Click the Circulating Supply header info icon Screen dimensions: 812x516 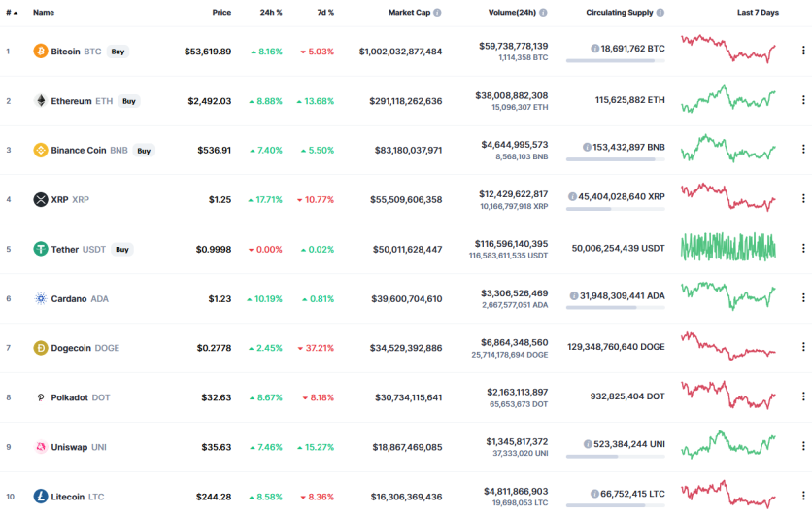(x=660, y=13)
